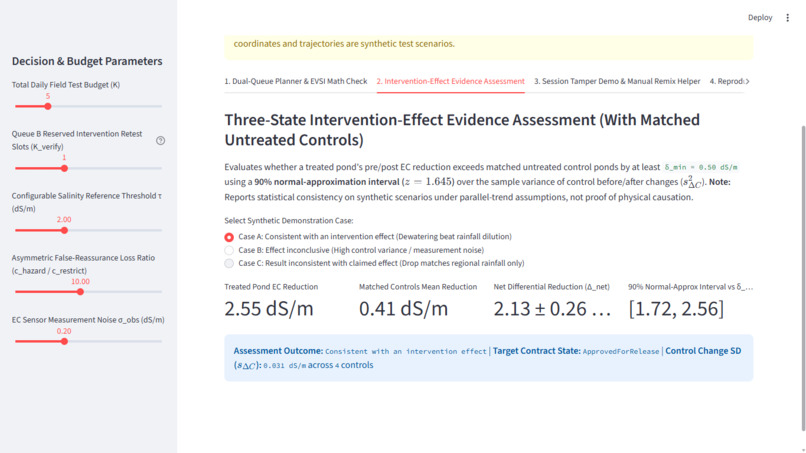Click the yellow synthetic test scenarios notice
The width and height of the screenshot is (806, 453).
pos(488,46)
